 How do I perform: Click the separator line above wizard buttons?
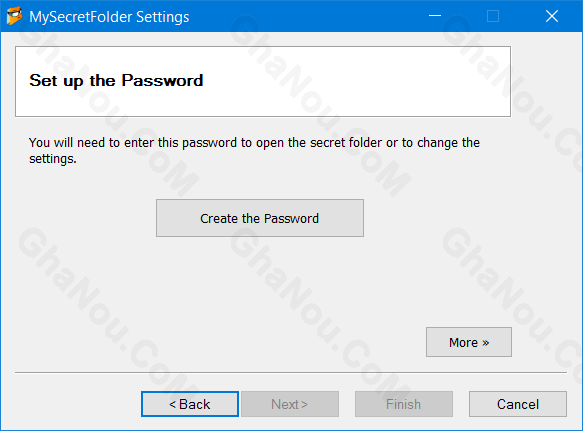tap(291, 372)
